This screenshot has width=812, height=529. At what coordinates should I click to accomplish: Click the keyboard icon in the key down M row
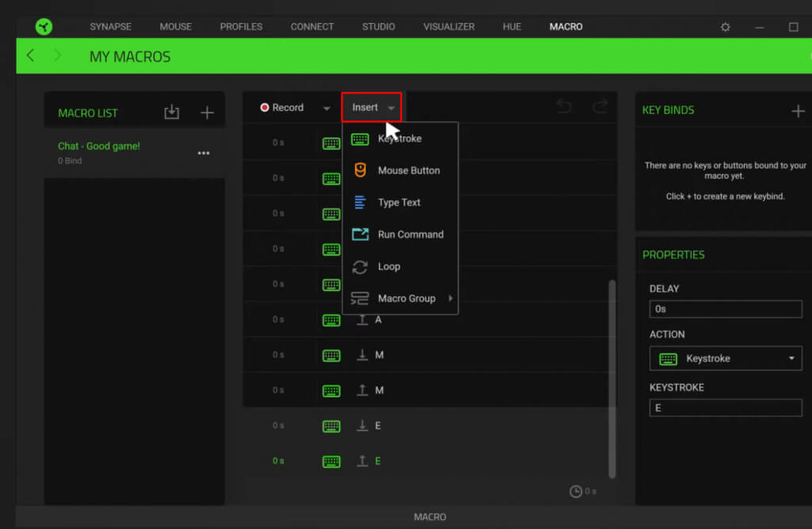click(331, 355)
